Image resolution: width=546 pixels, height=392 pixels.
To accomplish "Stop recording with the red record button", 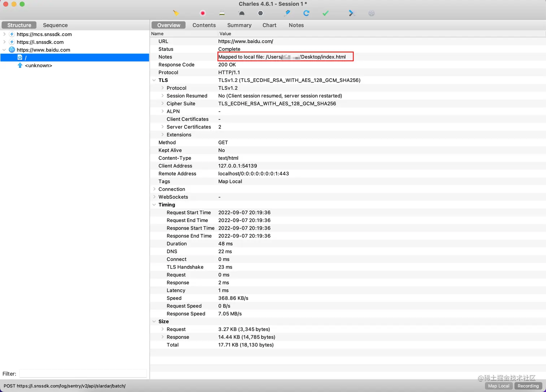I will [203, 13].
